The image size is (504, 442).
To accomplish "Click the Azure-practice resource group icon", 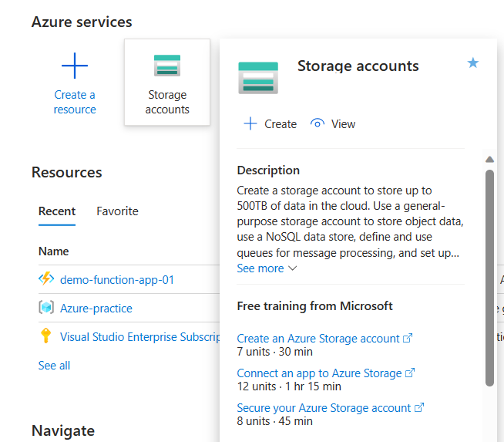I will pos(46,308).
